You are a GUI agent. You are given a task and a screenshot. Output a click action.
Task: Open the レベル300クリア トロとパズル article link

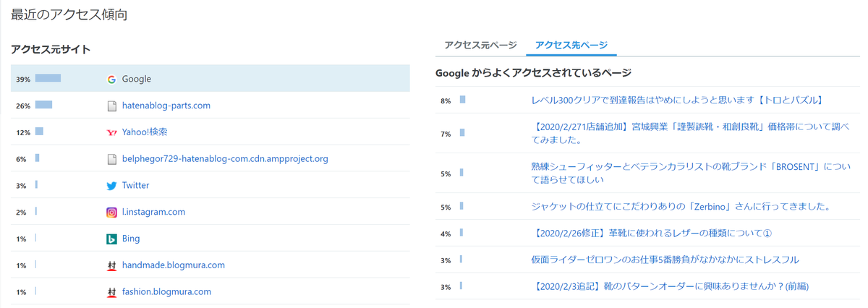[x=677, y=100]
